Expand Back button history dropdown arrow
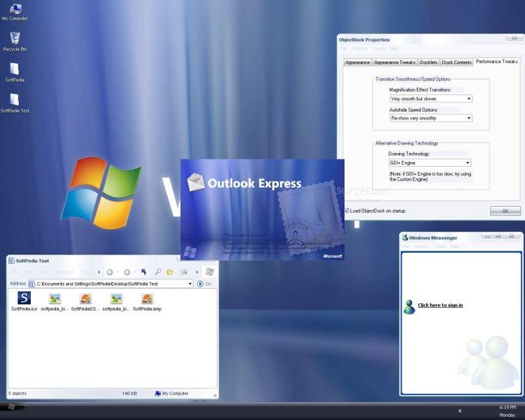The width and height of the screenshot is (525, 420). tap(118, 272)
